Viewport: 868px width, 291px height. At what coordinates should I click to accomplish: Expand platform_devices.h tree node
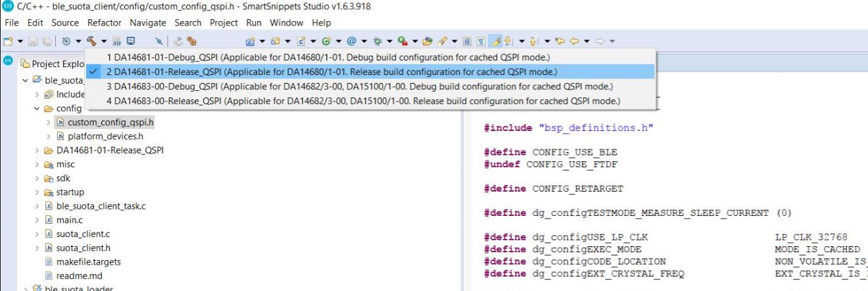pyautogui.click(x=48, y=136)
